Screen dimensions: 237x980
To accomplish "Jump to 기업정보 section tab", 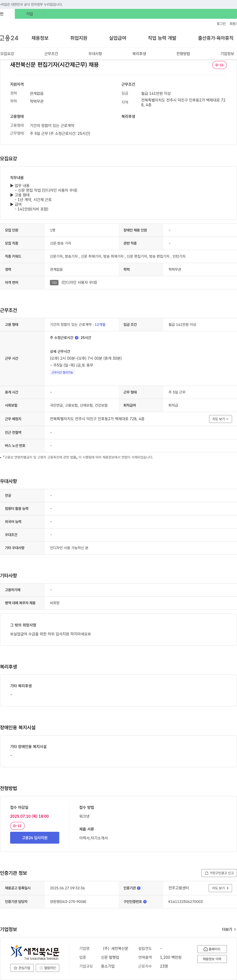I will [x=227, y=54].
